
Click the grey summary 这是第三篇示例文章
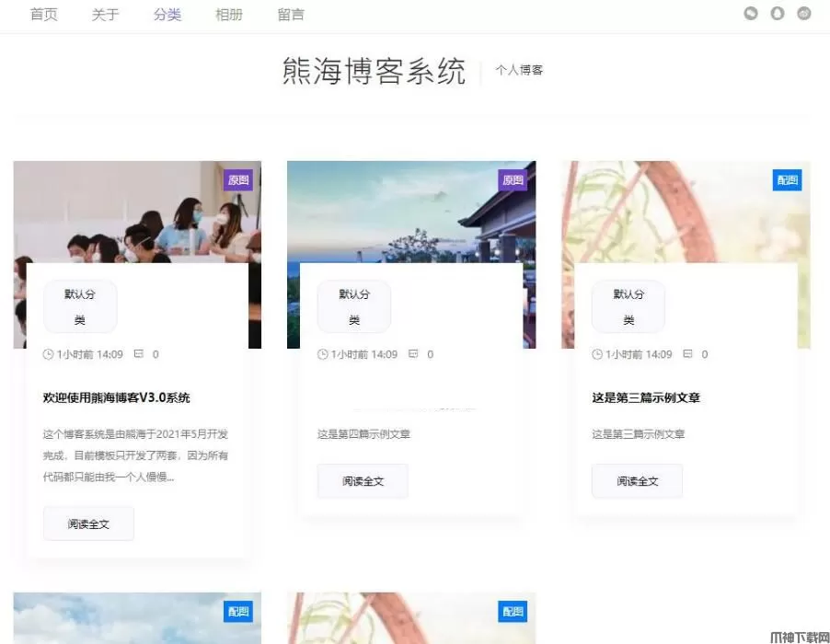(x=639, y=434)
